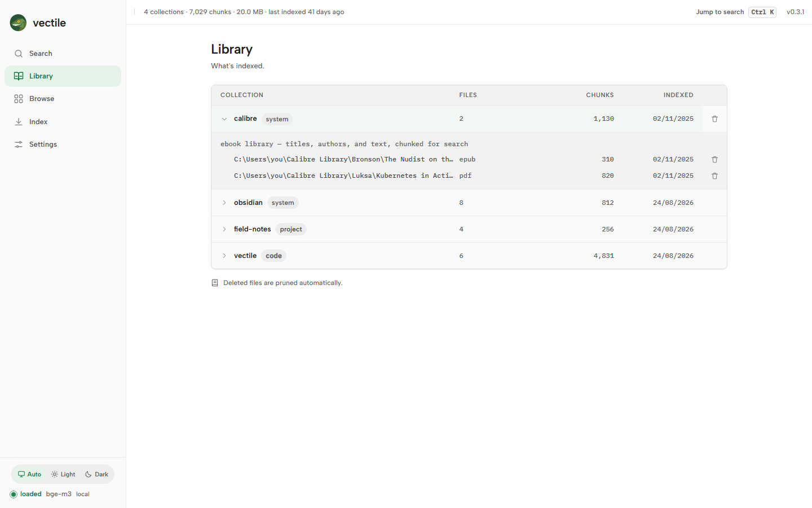Click the vectile chameleon logo
Image resolution: width=812 pixels, height=508 pixels.
(x=18, y=23)
